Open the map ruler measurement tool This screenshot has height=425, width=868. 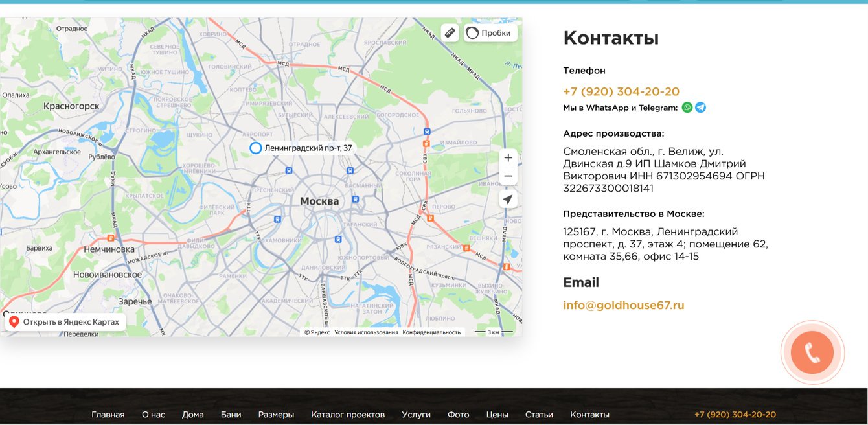[x=450, y=32]
